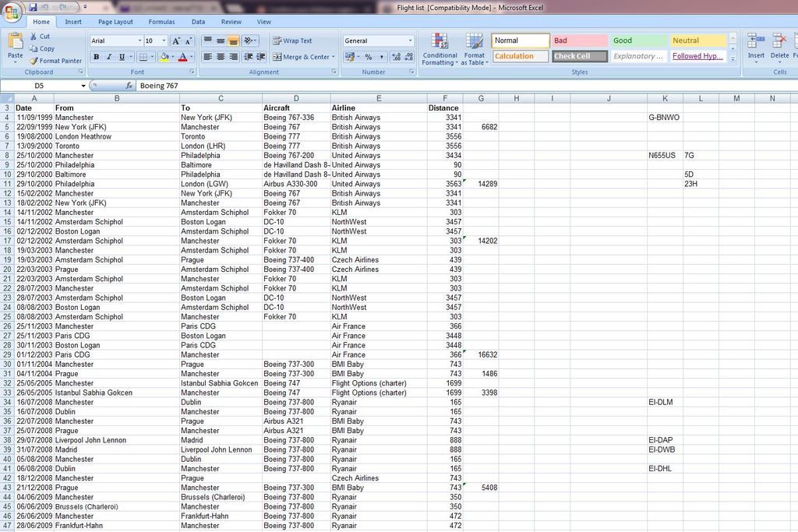Open the Name Box dropdown arrow
The image size is (798, 532).
point(83,86)
